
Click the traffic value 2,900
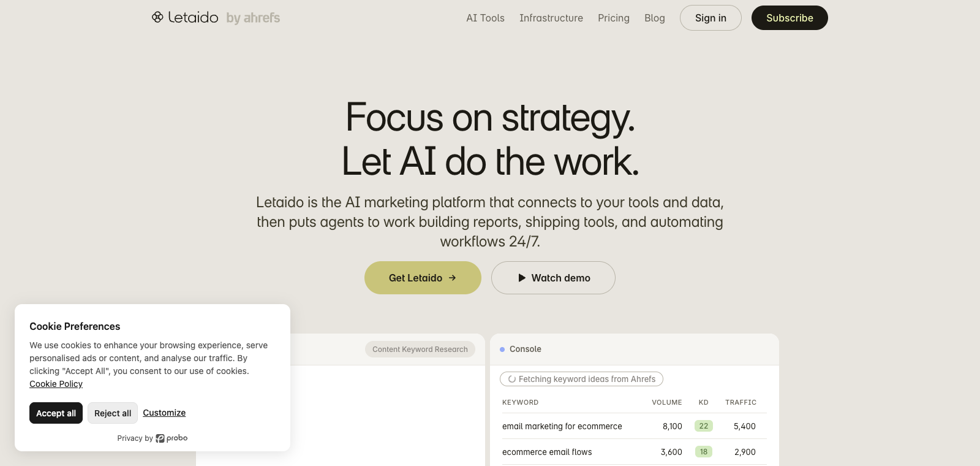745,452
